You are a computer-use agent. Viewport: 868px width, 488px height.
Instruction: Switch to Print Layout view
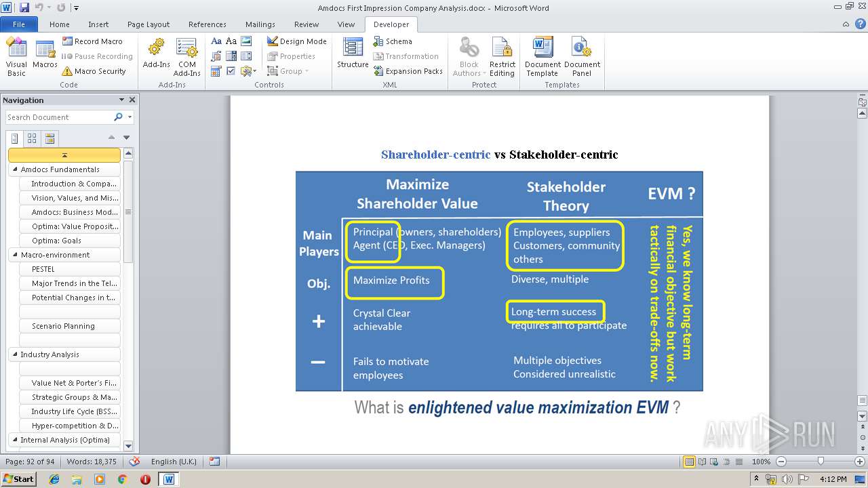tap(690, 462)
